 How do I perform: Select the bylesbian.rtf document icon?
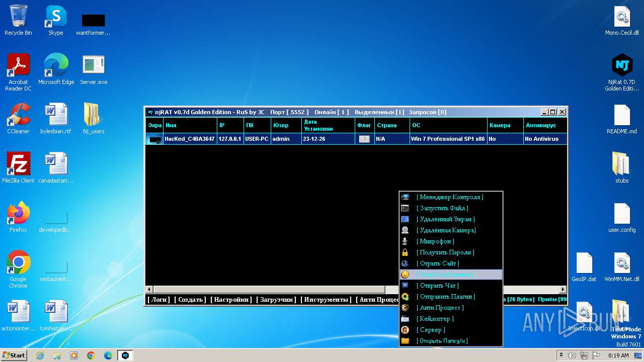(56, 119)
